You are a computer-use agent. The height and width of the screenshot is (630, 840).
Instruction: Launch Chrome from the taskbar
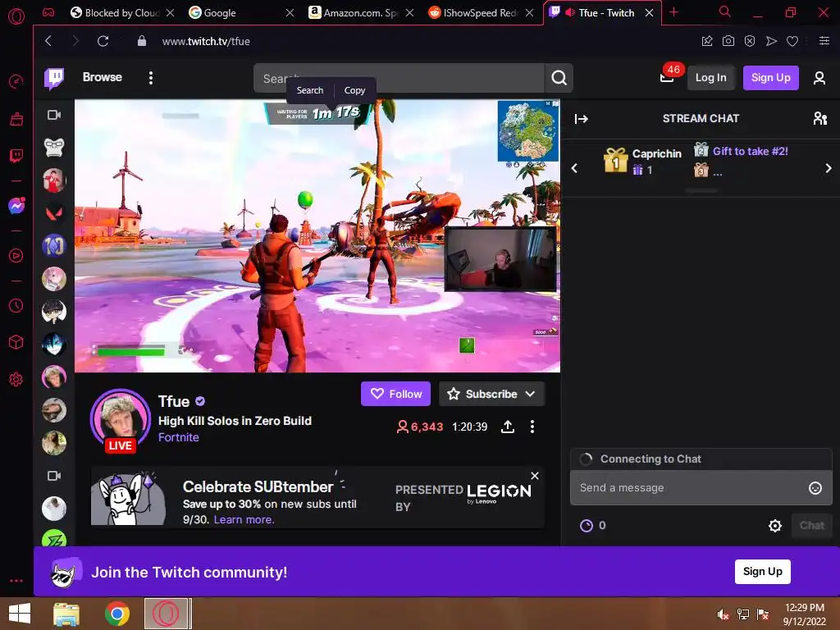pos(116,614)
